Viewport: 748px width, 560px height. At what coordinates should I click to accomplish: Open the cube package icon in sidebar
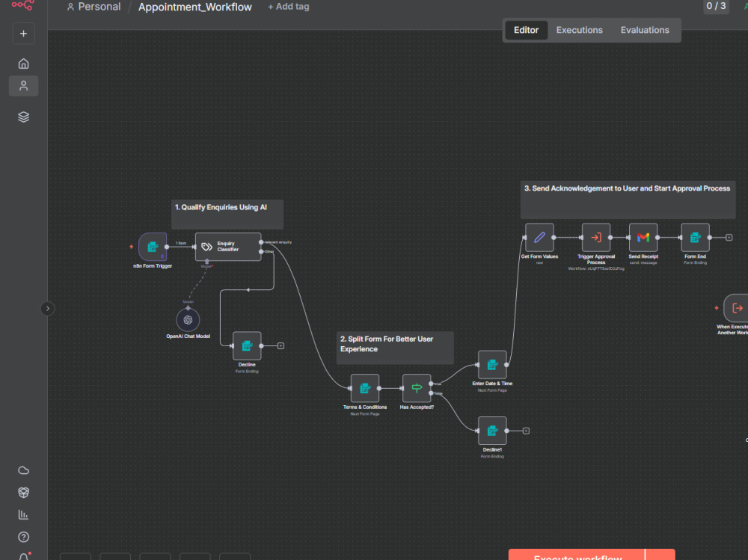coord(23,492)
